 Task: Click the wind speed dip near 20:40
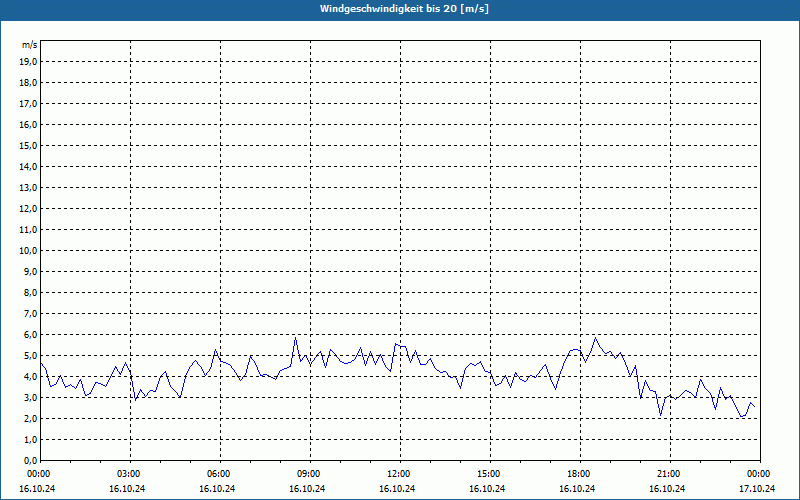pos(661,415)
